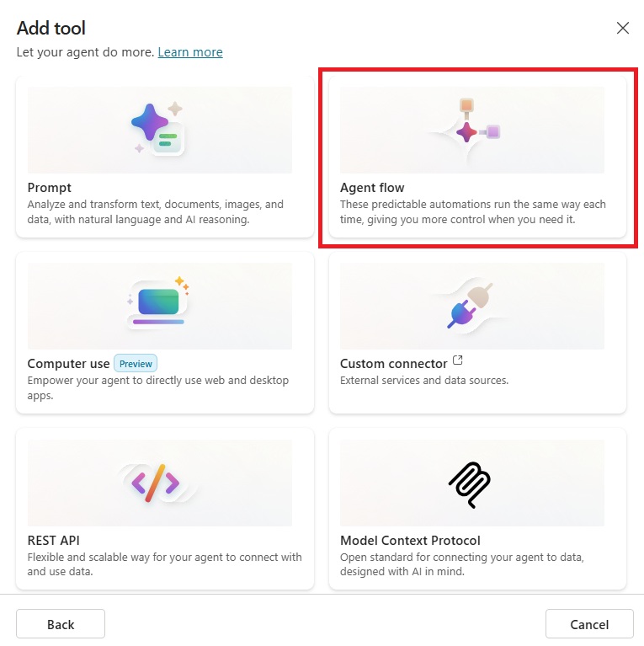Image resolution: width=644 pixels, height=646 pixels.
Task: Click the Prompt card description text
Action: point(155,212)
